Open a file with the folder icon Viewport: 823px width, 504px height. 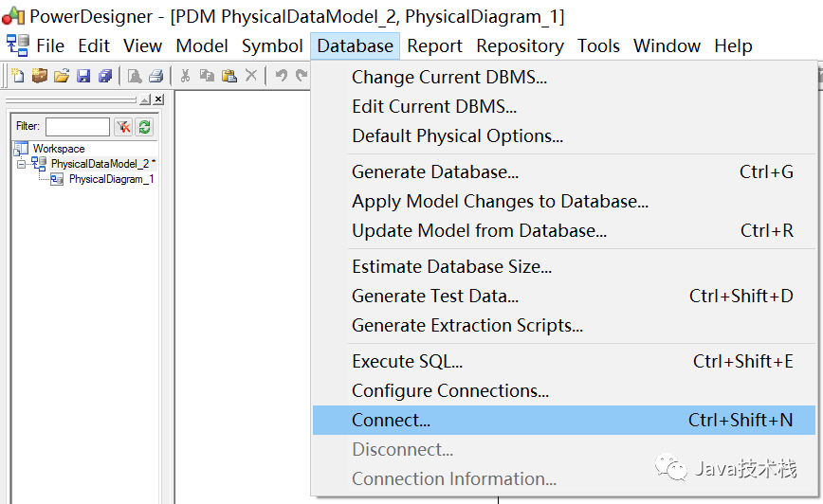coord(62,76)
